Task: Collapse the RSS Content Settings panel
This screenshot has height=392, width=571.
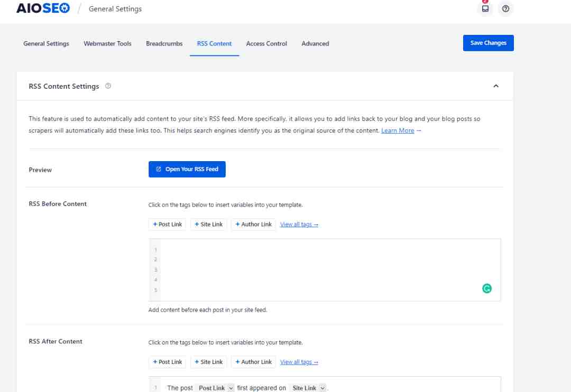Action: pyautogui.click(x=495, y=86)
